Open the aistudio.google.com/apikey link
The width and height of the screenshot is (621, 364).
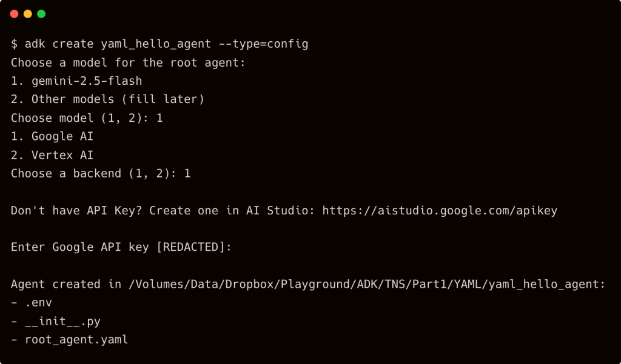pos(440,210)
